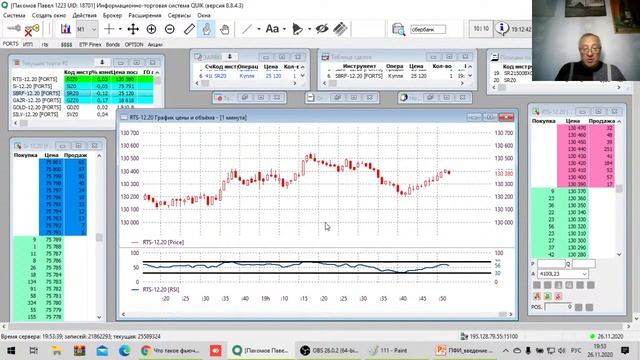Toggle the highlighted pointing hand tool
Screen dimensions: 640x360
click(206, 29)
